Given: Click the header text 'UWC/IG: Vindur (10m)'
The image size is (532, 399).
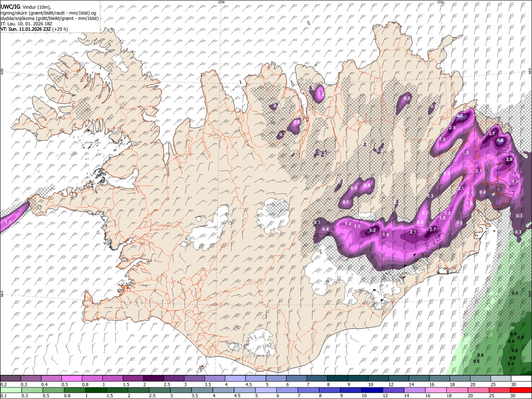Looking at the screenshot, I should pyautogui.click(x=25, y=7).
